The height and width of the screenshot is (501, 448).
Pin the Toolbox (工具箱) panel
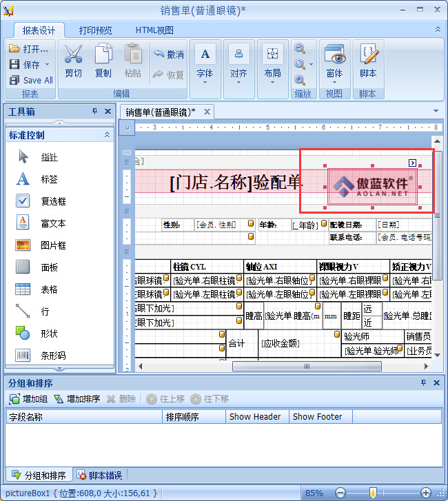click(95, 112)
